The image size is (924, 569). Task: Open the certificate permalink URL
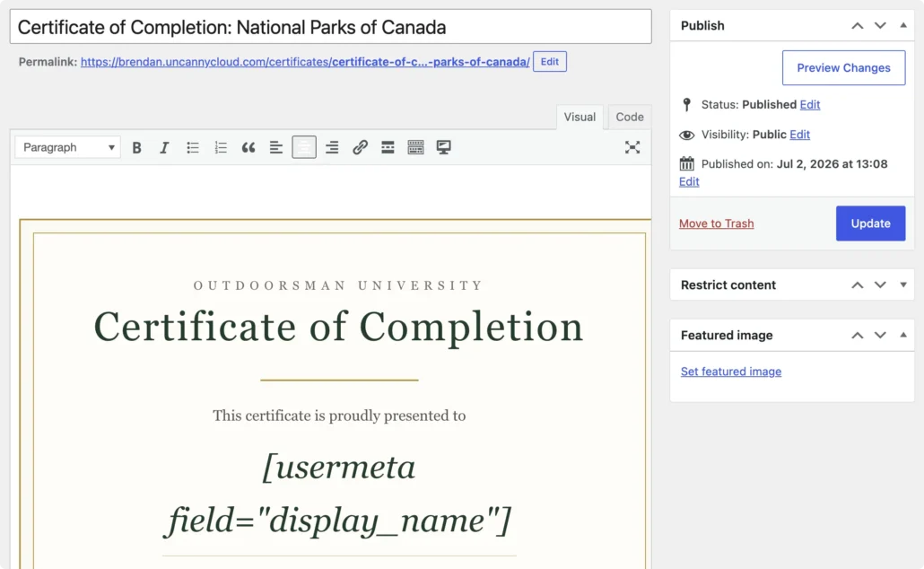pos(305,62)
